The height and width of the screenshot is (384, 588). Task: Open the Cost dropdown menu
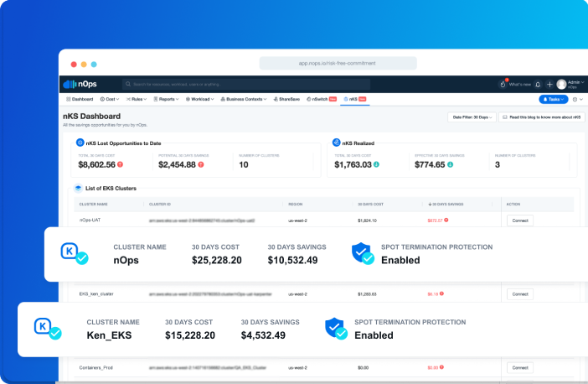tap(110, 99)
